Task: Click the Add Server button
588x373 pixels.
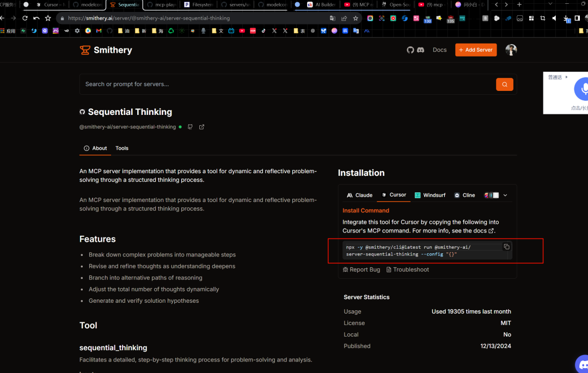Action: click(476, 50)
